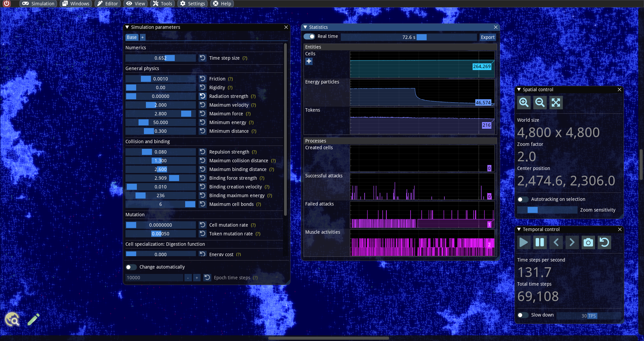This screenshot has width=644, height=341.
Task: Open help tooltip for Maximum collision distance
Action: pos(273,161)
